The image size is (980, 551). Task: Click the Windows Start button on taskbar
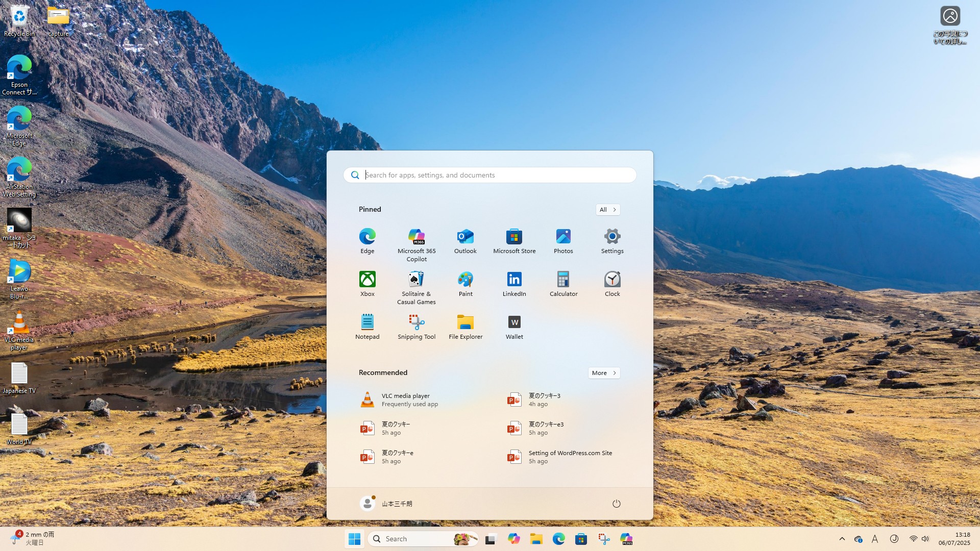354,539
